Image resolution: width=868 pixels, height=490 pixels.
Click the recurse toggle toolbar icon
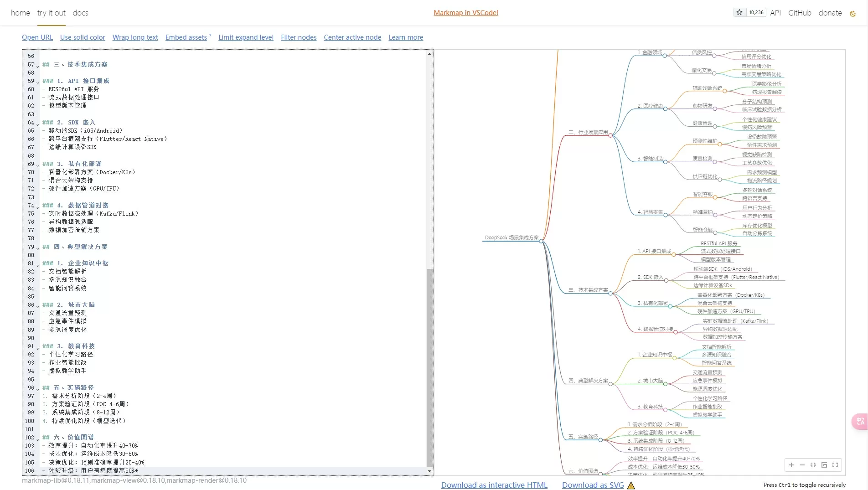click(824, 465)
